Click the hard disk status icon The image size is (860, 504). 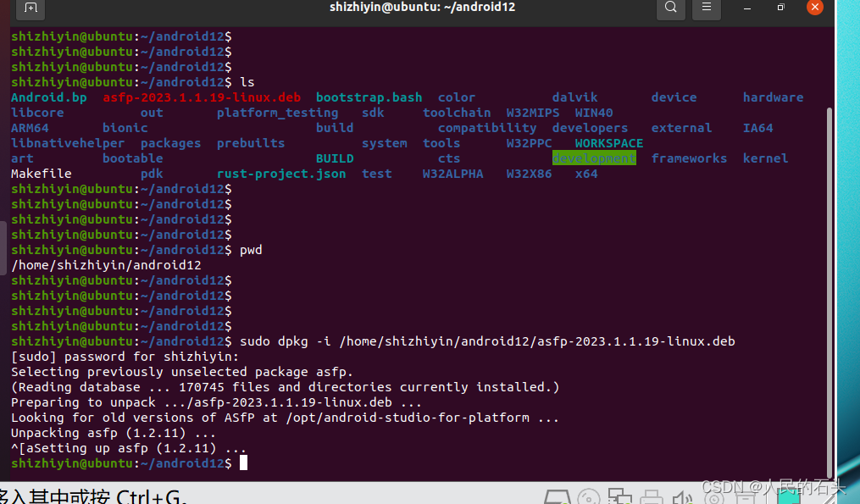557,498
